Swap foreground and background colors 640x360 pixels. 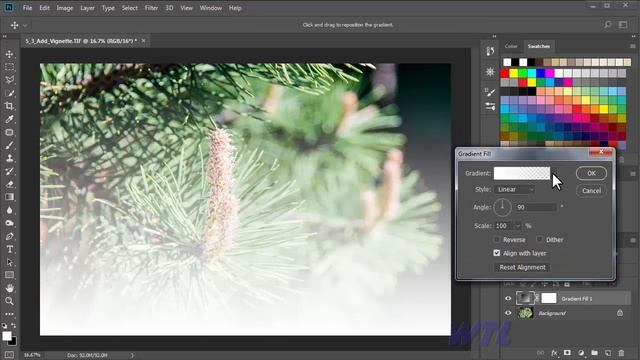pyautogui.click(x=13, y=325)
